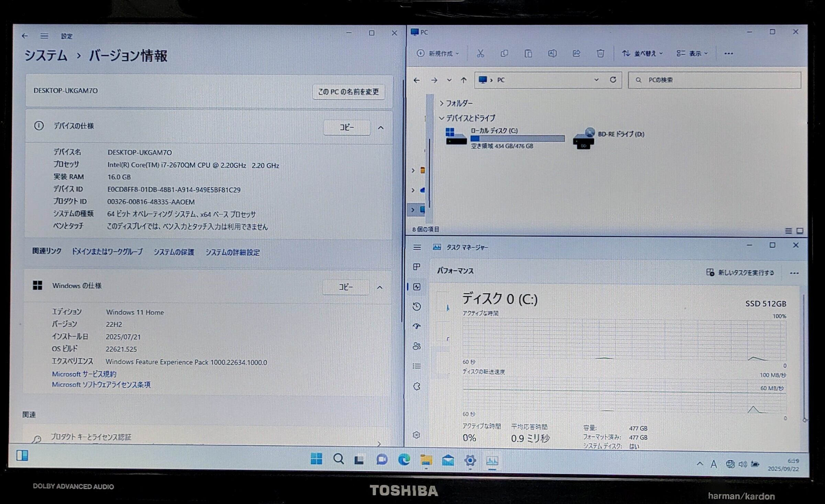The width and height of the screenshot is (825, 504).
Task: Click the Delete trash icon in Explorer
Action: point(600,53)
